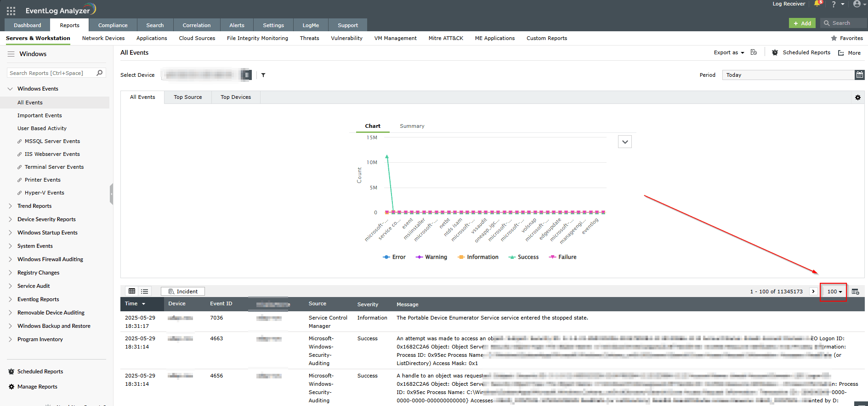Image resolution: width=868 pixels, height=406 pixels.
Task: Switch to list view layout
Action: click(145, 292)
